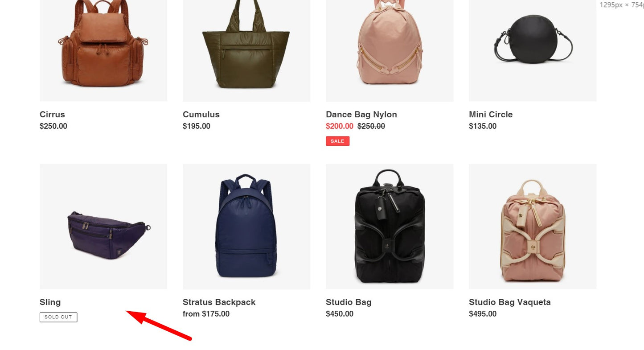The height and width of the screenshot is (350, 644).
Task: Open the pink Studio Bag Vaqueta image
Action: (533, 226)
